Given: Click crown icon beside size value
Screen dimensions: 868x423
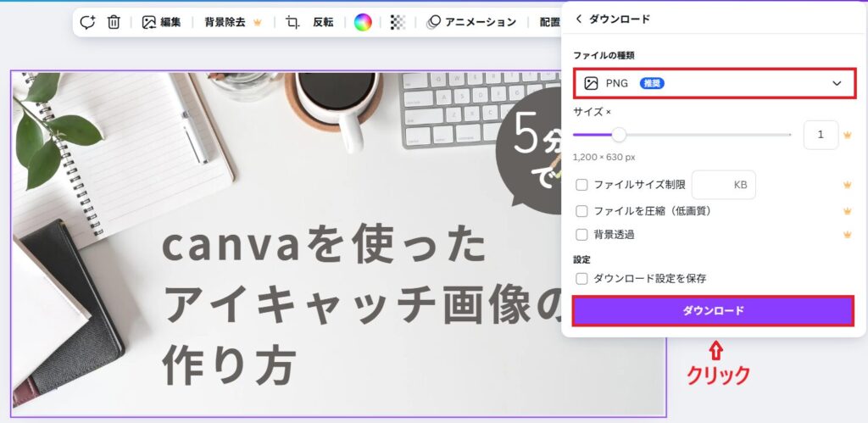Looking at the screenshot, I should 847,135.
